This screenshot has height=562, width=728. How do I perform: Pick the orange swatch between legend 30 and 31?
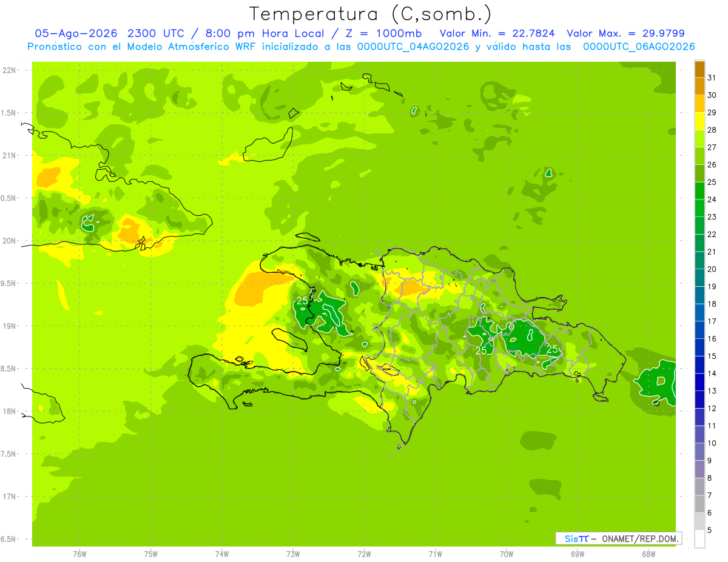coord(699,87)
